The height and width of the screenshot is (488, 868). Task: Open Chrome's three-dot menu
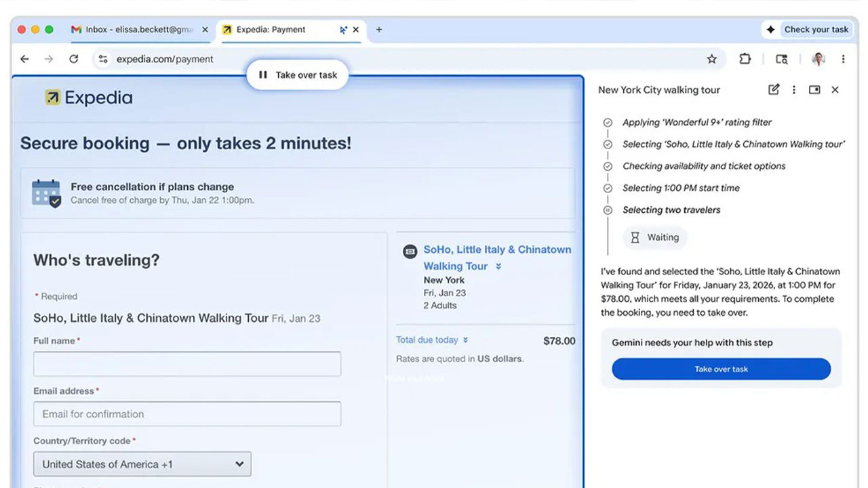[843, 59]
